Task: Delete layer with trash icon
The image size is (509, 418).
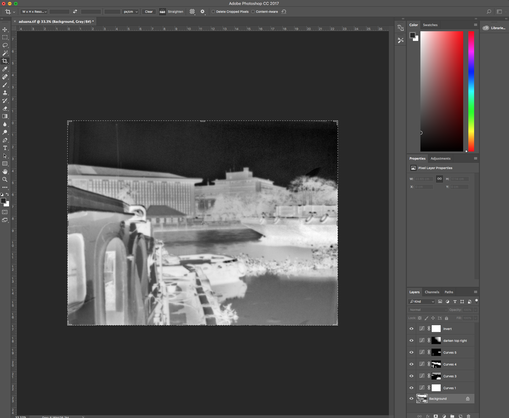Action: [468, 416]
